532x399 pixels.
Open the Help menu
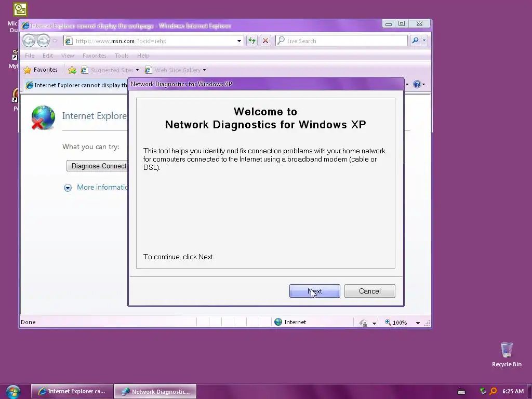point(143,56)
